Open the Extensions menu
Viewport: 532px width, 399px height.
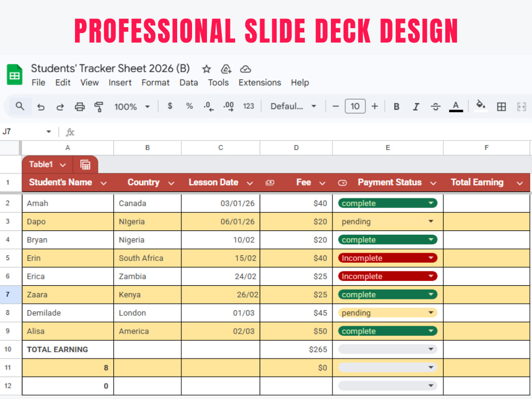[260, 82]
